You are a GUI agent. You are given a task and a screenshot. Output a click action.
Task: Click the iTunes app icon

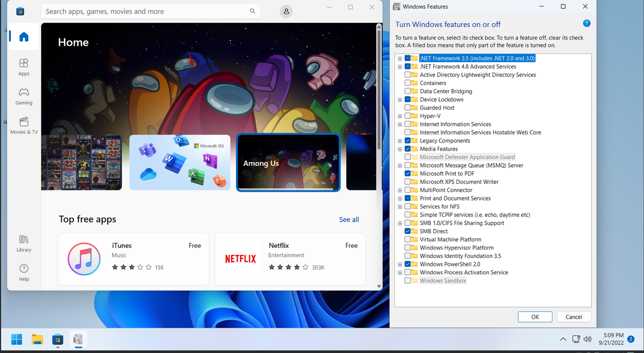(x=84, y=259)
